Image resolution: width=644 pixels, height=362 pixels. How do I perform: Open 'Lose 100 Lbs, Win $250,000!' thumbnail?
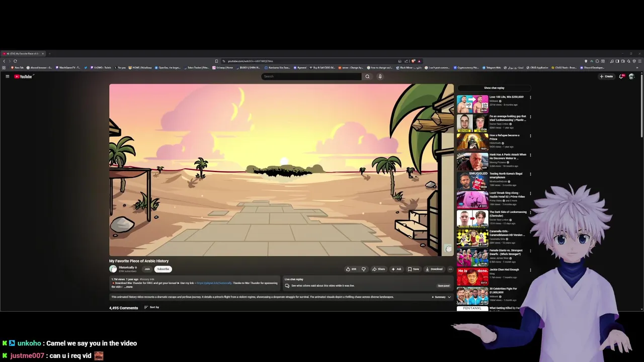(472, 104)
